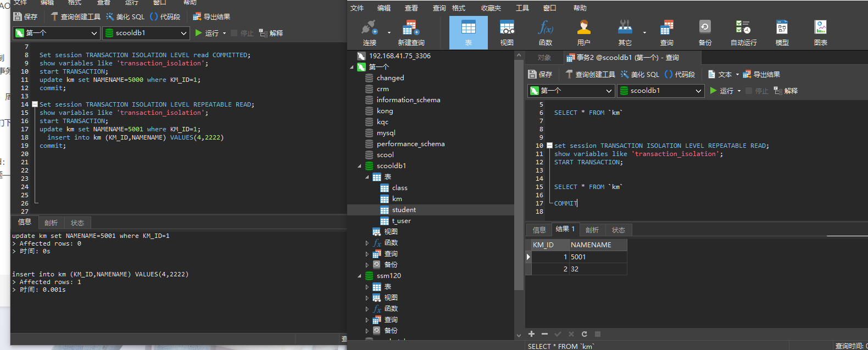The width and height of the screenshot is (868, 350).
Task: Click 解释 in the right query editor
Action: coord(786,91)
